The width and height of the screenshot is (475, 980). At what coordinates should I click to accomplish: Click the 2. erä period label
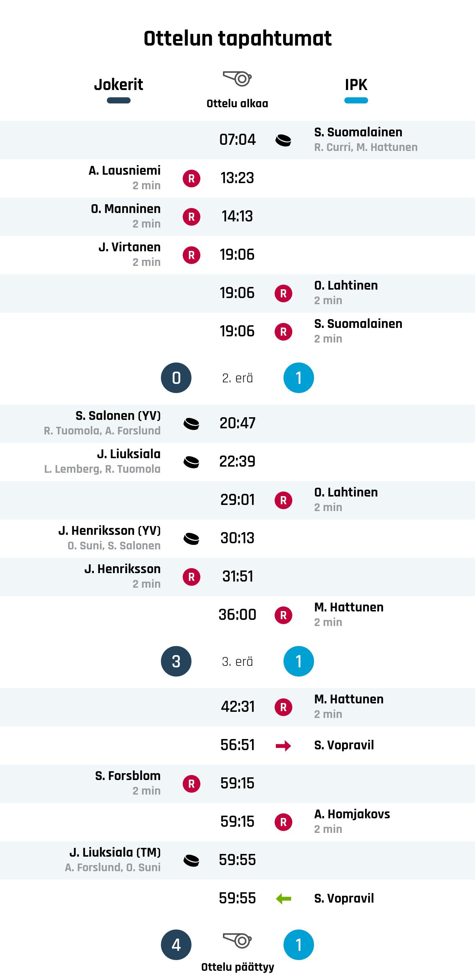[237, 378]
